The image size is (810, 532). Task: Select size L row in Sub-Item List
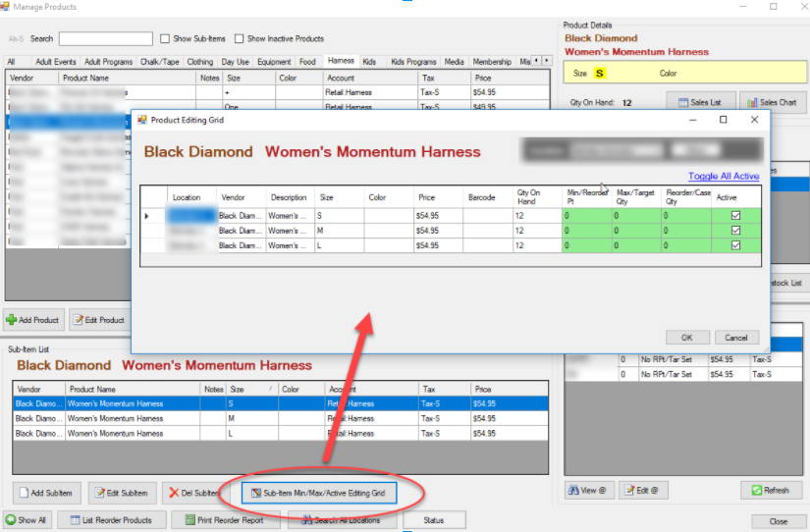click(280, 433)
